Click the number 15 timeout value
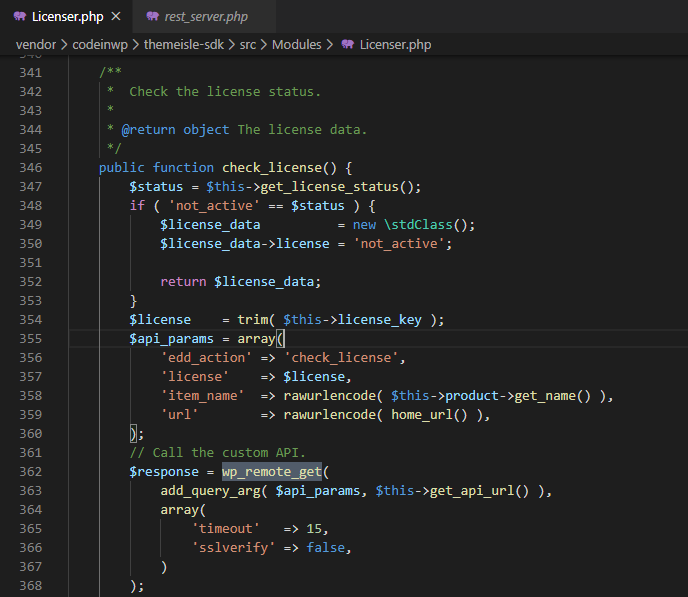The height and width of the screenshot is (597, 688). coord(314,529)
